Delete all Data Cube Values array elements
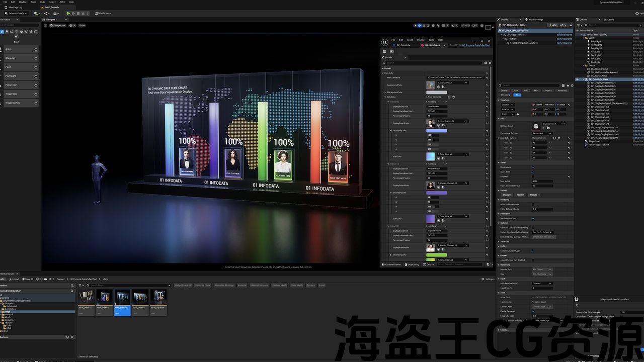Image resolution: width=644 pixels, height=362 pixels. (x=559, y=138)
